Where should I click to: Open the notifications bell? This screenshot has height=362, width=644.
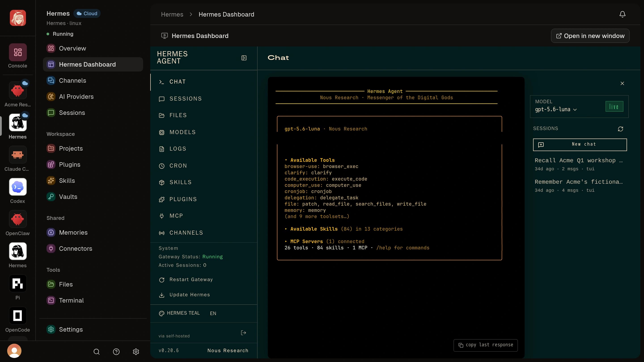click(x=622, y=14)
